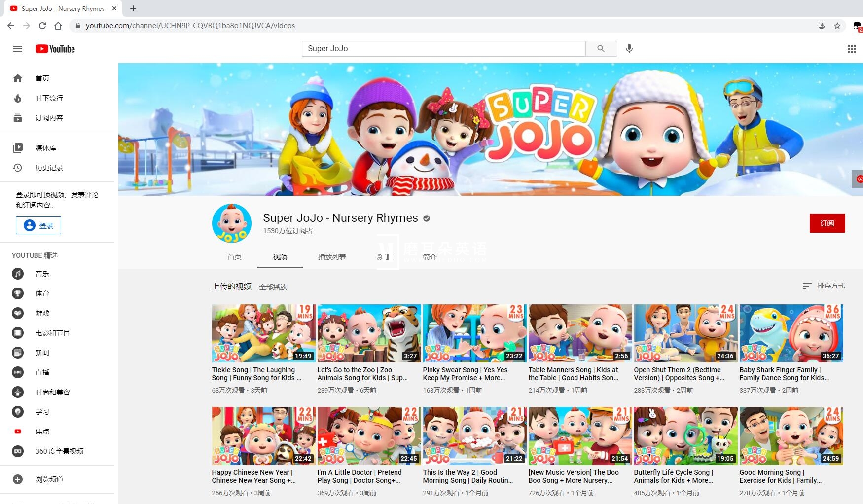Click the search magnifier button

(x=601, y=49)
